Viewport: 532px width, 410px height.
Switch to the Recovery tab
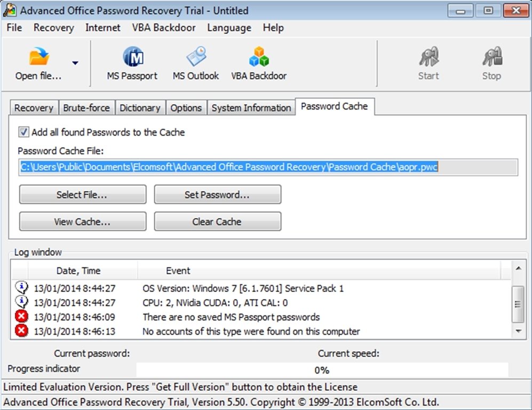(34, 108)
